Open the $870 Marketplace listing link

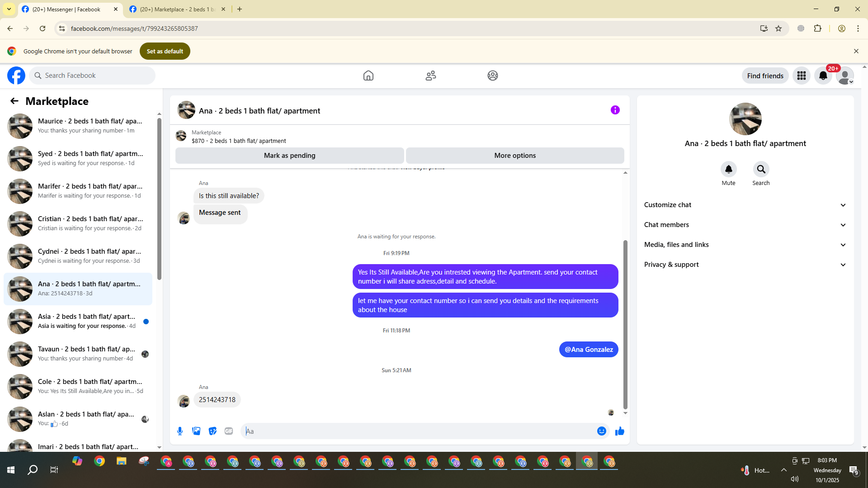coord(239,141)
